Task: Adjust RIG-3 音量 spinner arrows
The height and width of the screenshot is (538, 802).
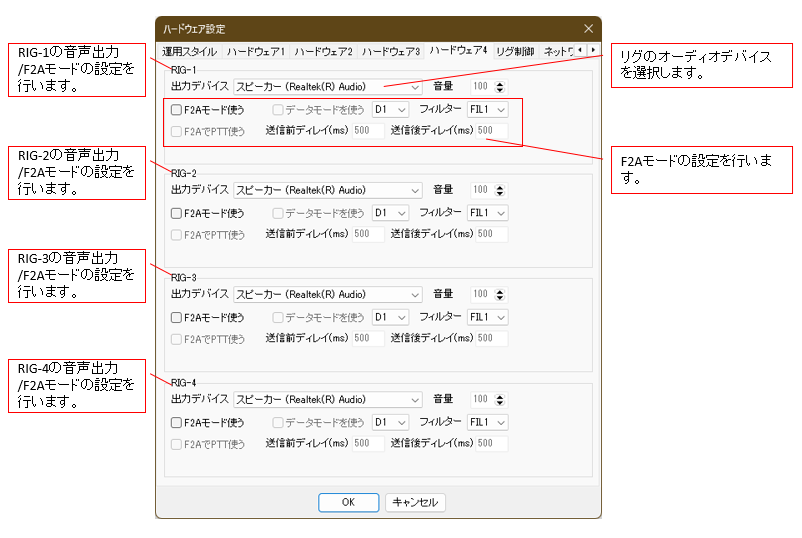Action: [x=500, y=295]
